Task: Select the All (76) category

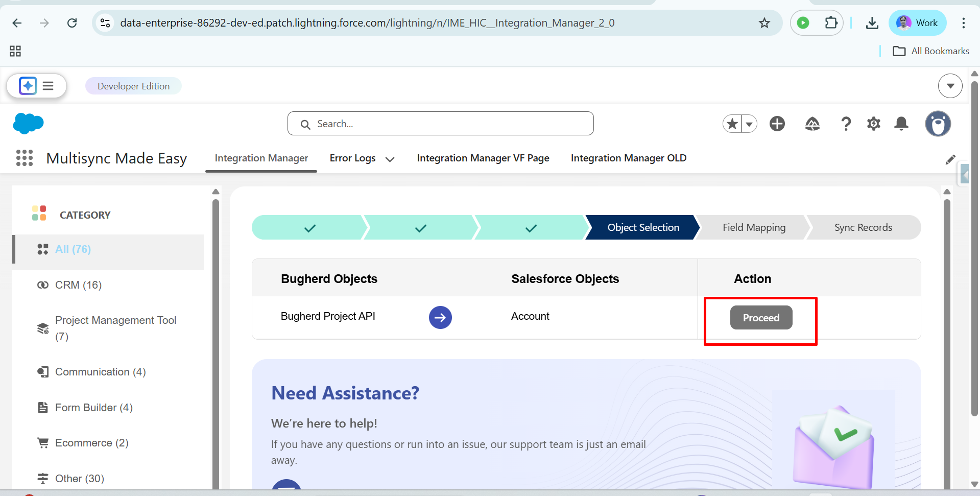Action: coord(109,249)
